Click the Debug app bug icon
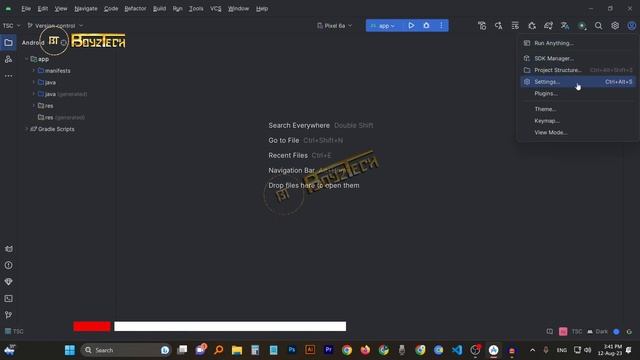640x360 pixels. coord(426,25)
